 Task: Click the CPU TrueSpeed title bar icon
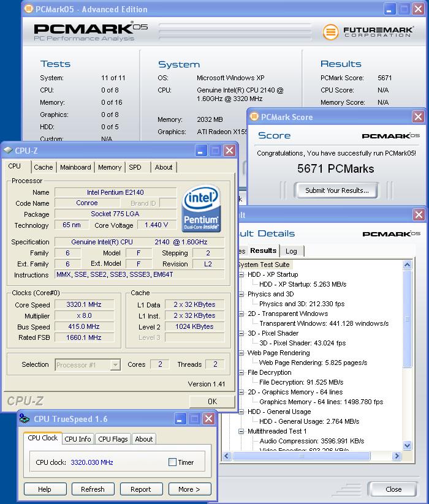pyautogui.click(x=25, y=418)
